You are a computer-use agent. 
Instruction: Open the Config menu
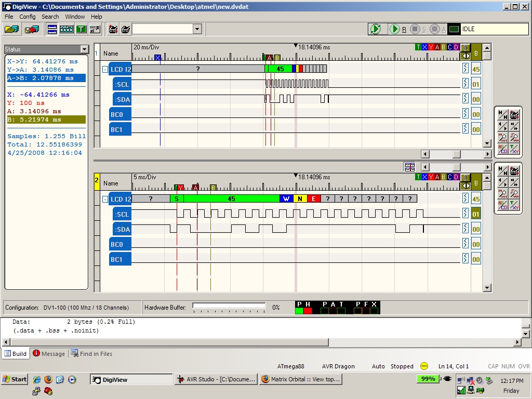(x=27, y=17)
